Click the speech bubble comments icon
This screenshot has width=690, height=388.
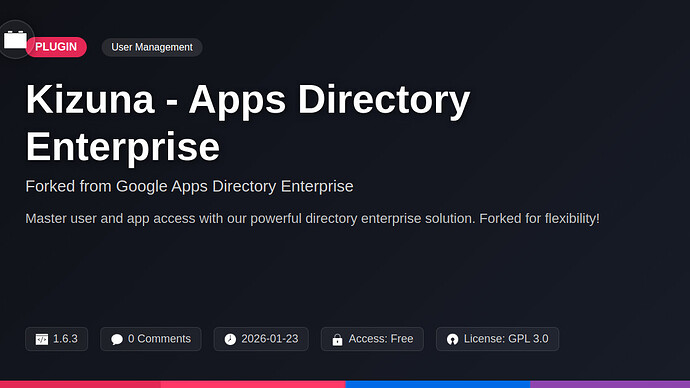point(117,339)
